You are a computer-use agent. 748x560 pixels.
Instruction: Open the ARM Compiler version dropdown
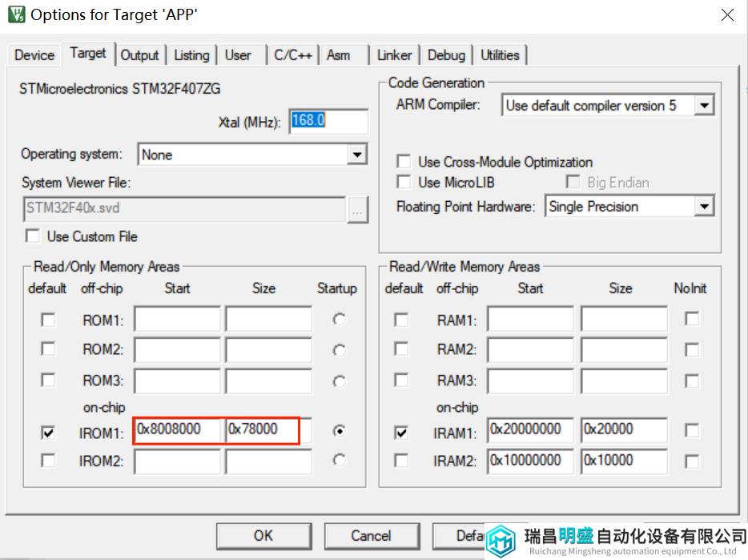(704, 106)
